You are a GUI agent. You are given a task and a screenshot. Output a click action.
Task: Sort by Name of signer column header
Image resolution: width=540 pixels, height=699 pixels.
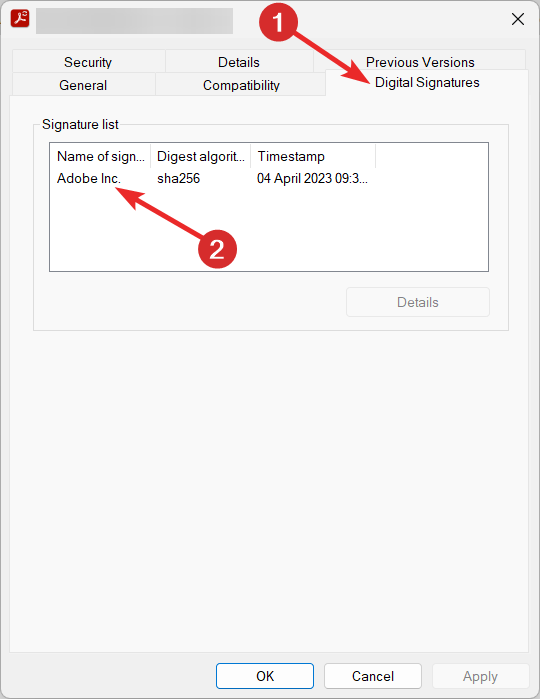100,156
